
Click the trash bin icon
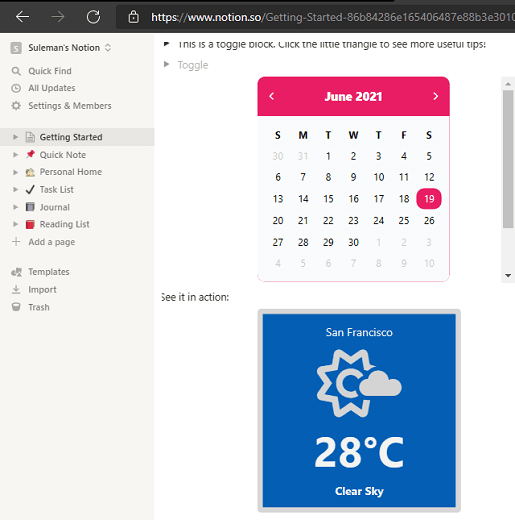[16, 307]
